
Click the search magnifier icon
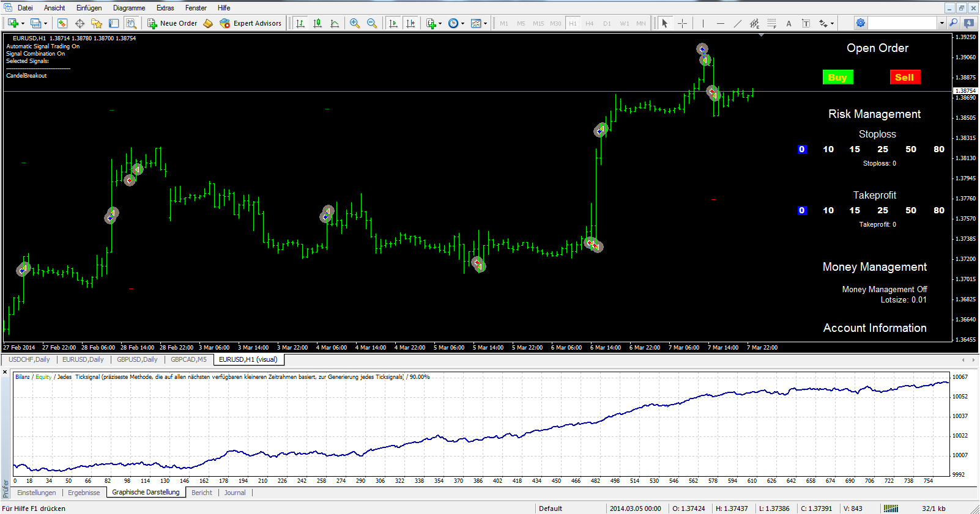click(x=953, y=23)
